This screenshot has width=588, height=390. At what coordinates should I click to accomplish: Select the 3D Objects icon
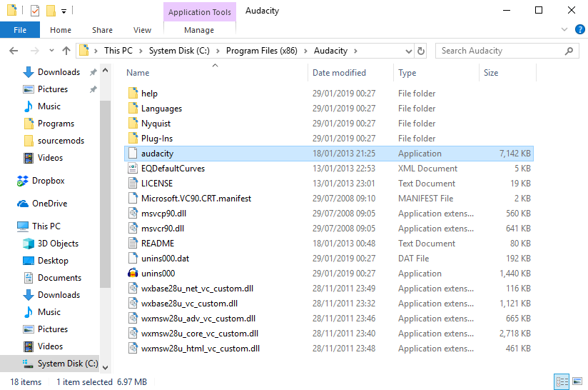coord(29,244)
